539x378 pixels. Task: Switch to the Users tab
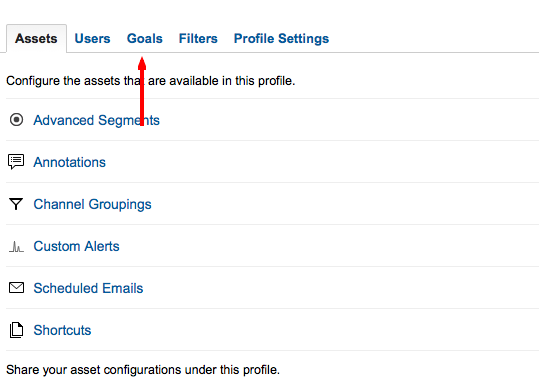click(x=92, y=38)
